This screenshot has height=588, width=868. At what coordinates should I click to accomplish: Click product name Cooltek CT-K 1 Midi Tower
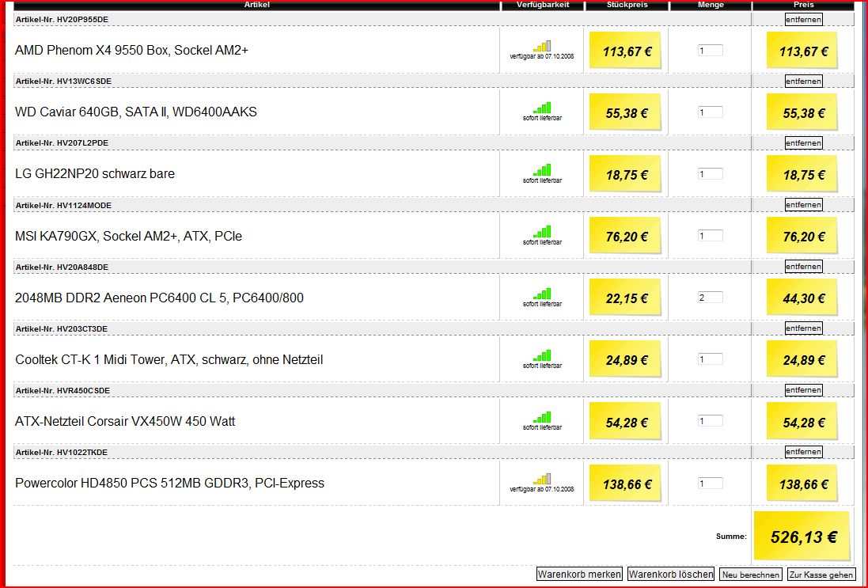pyautogui.click(x=169, y=360)
